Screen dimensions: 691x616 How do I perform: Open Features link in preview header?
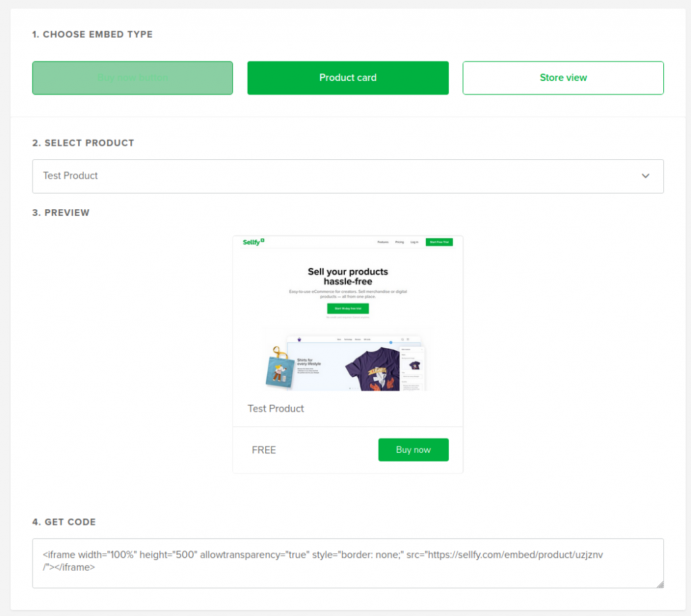coord(383,242)
